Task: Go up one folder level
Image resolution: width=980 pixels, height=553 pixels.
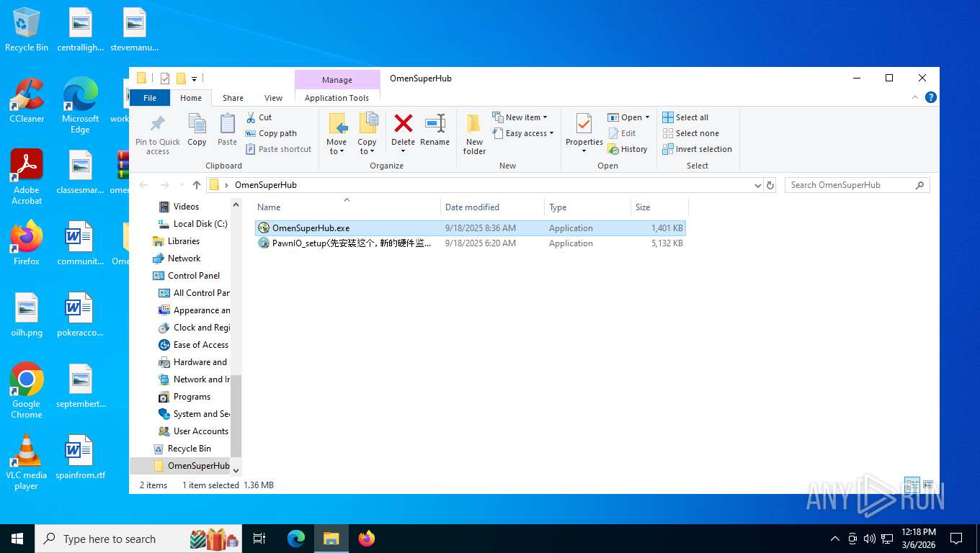Action: coord(197,185)
